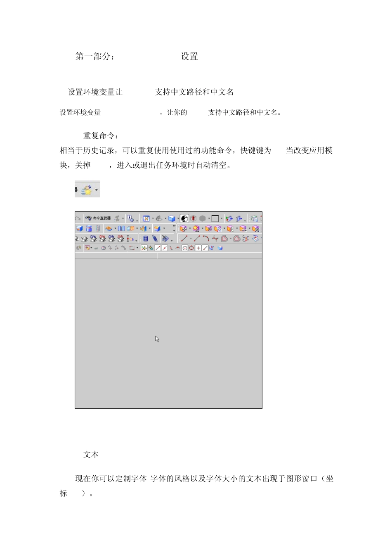Click the red heart-shaped offset curve icon
Image resolution: width=392 pixels, height=555 pixels.
(x=224, y=238)
